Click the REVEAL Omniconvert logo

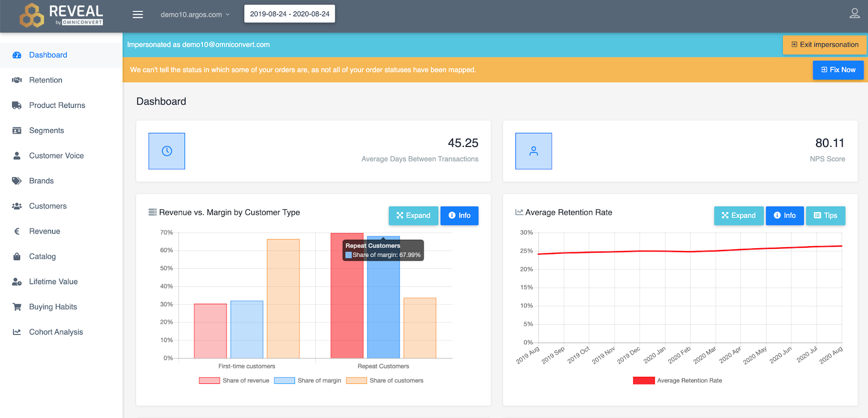point(61,15)
